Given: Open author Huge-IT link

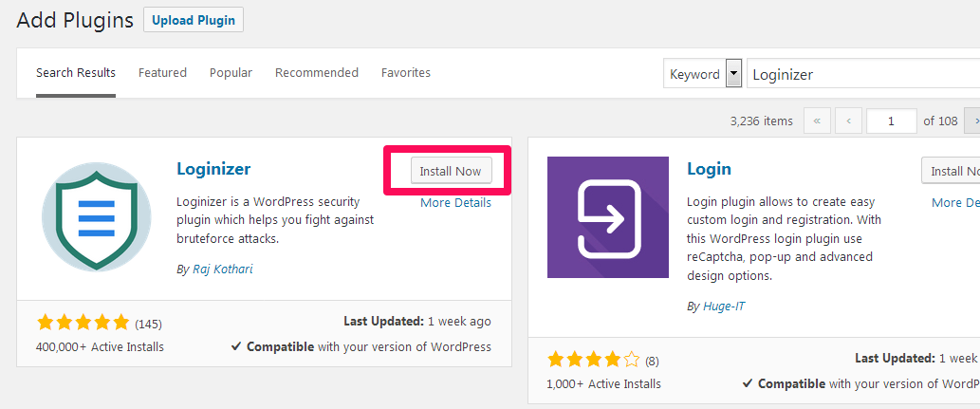Looking at the screenshot, I should [x=724, y=307].
